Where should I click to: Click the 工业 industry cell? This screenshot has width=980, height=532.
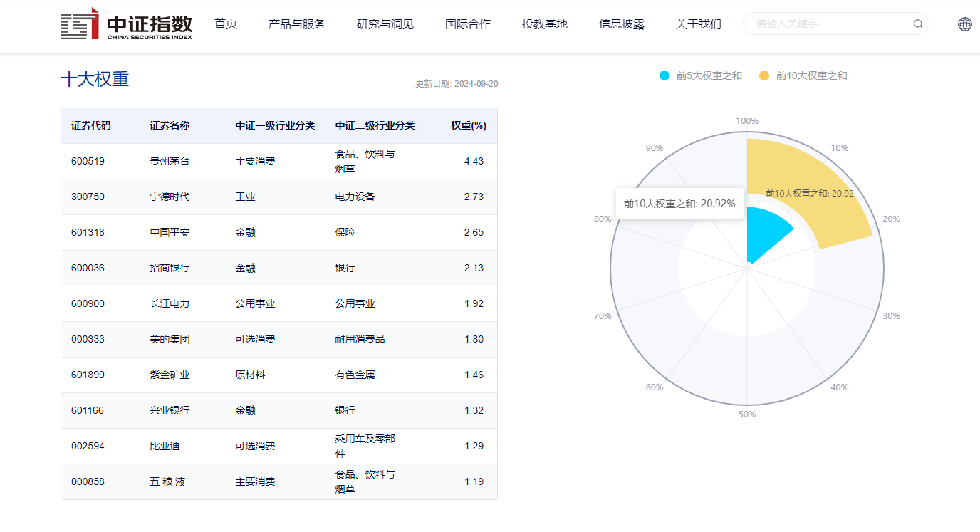pyautogui.click(x=245, y=197)
